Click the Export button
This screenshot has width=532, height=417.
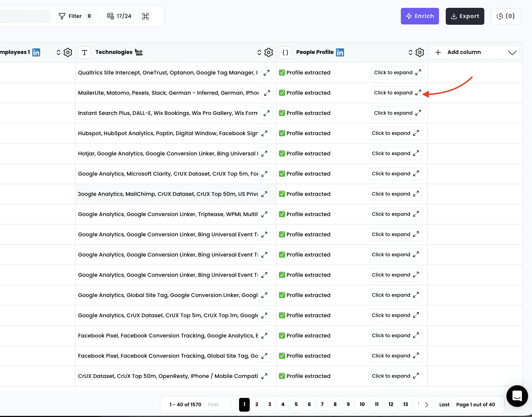[x=465, y=16]
